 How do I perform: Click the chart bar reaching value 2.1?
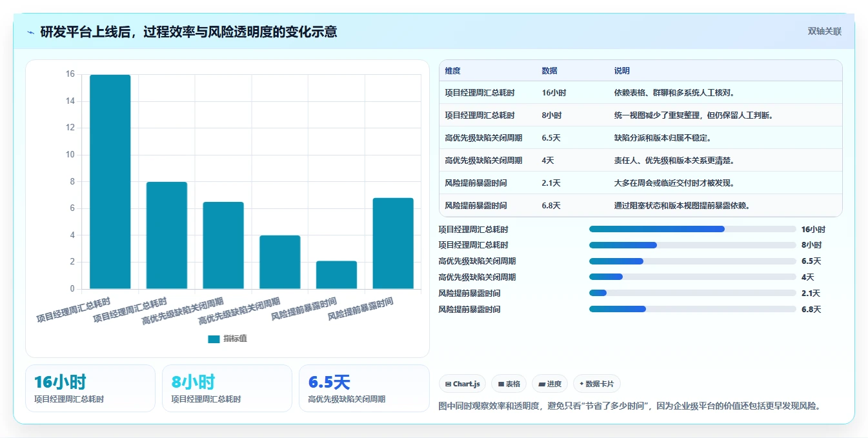point(336,275)
